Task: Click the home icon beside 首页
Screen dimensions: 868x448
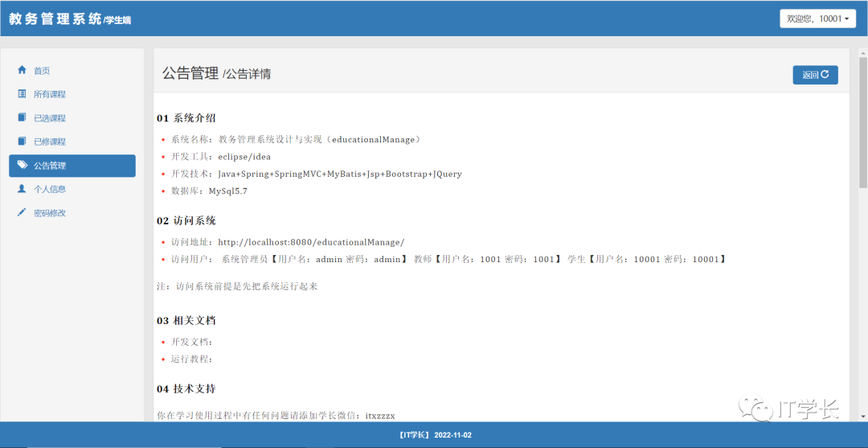Action: 23,70
